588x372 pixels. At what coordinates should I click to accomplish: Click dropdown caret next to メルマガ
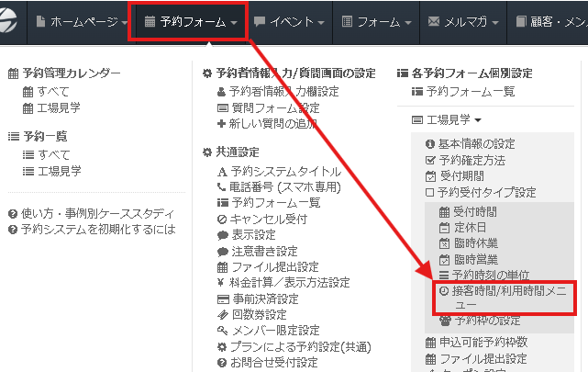coord(495,23)
